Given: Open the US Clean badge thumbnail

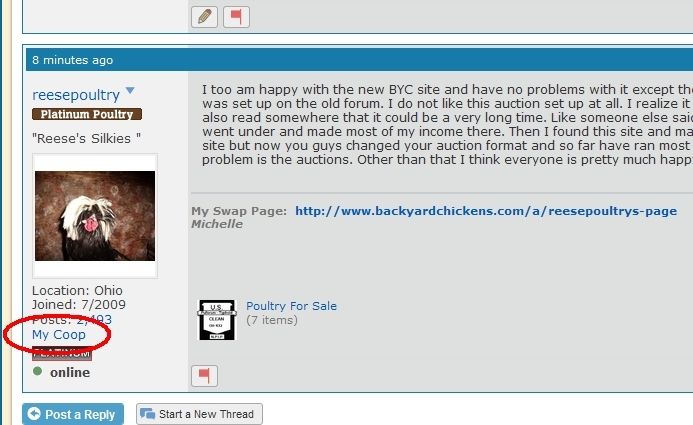Looking at the screenshot, I should 217,320.
